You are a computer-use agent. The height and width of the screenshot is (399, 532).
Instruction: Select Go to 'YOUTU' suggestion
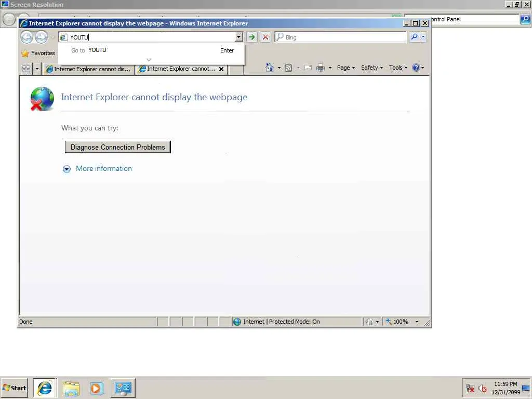pos(151,50)
